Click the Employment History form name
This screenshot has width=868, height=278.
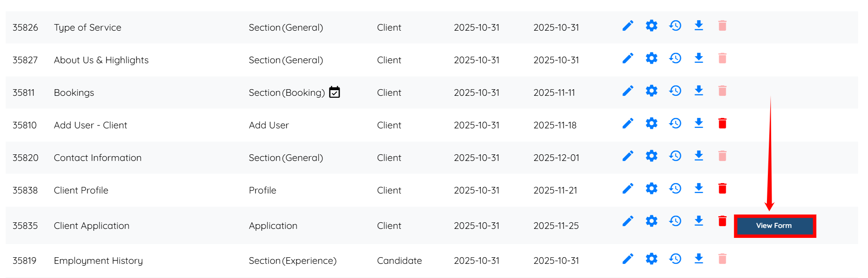pyautogui.click(x=98, y=261)
